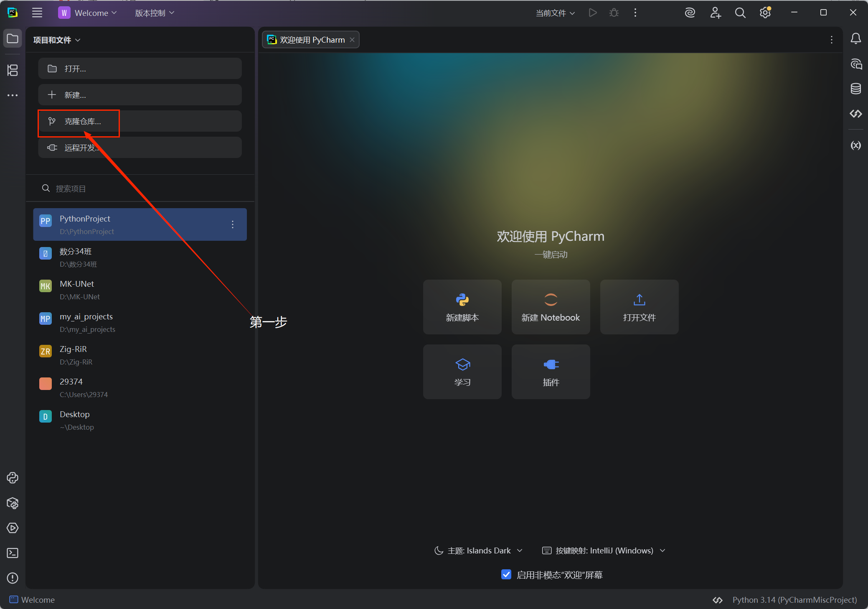Open the Endpoints tool window
Screen dimensions: 868x609
pyautogui.click(x=856, y=114)
